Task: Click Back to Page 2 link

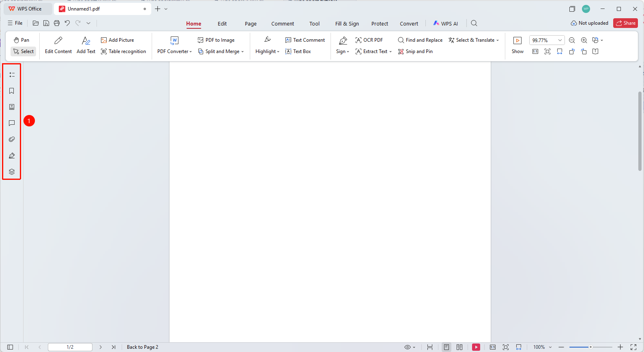Action: click(x=142, y=347)
